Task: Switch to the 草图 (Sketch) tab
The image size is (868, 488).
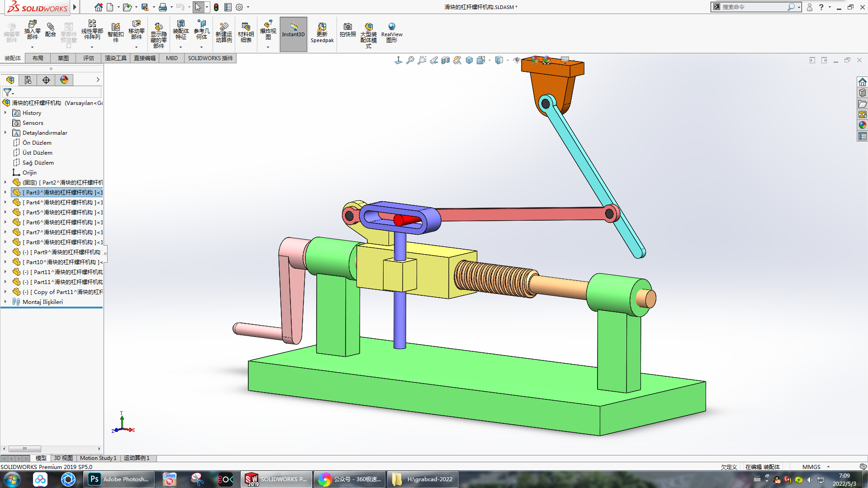Action: coord(63,58)
